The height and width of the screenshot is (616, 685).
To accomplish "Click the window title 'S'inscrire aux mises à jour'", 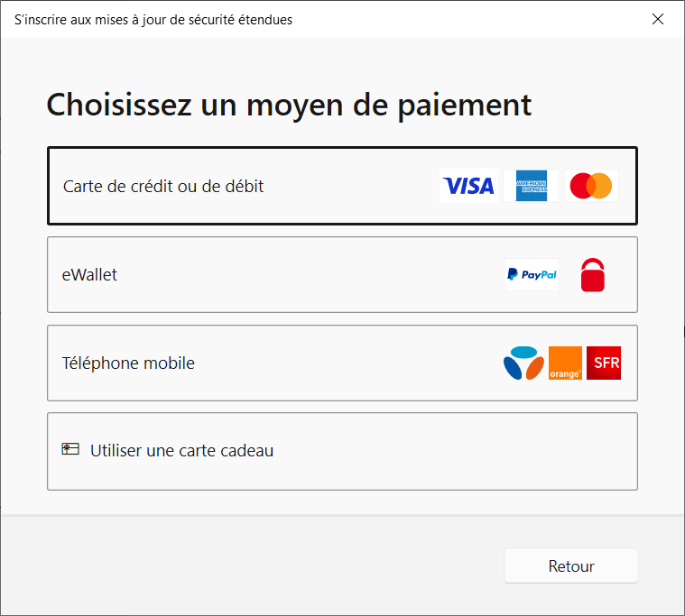I will click(153, 19).
